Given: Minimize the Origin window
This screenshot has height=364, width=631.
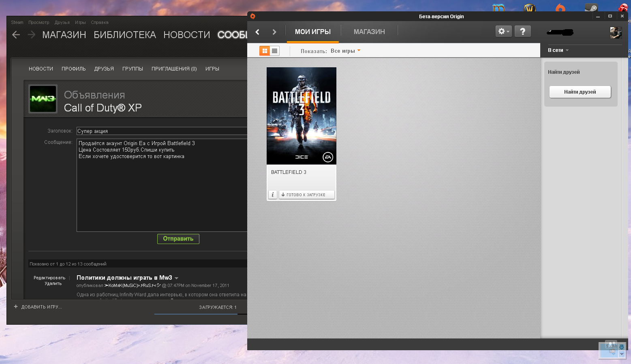Looking at the screenshot, I should click(x=598, y=16).
